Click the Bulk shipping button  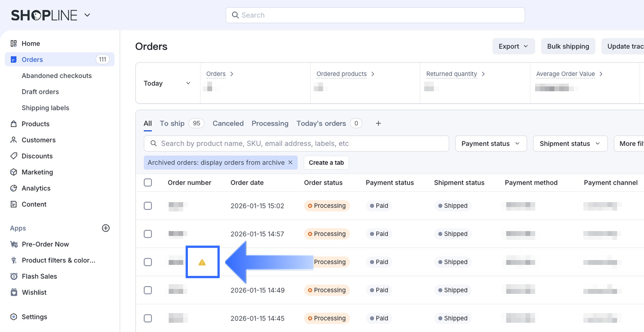click(x=568, y=46)
